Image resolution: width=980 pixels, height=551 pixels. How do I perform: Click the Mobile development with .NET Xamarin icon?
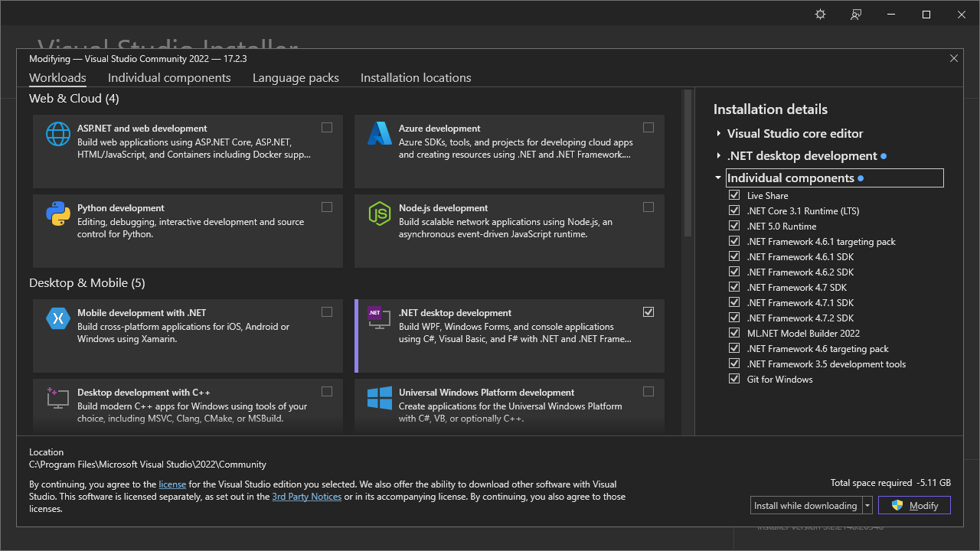[x=57, y=320]
